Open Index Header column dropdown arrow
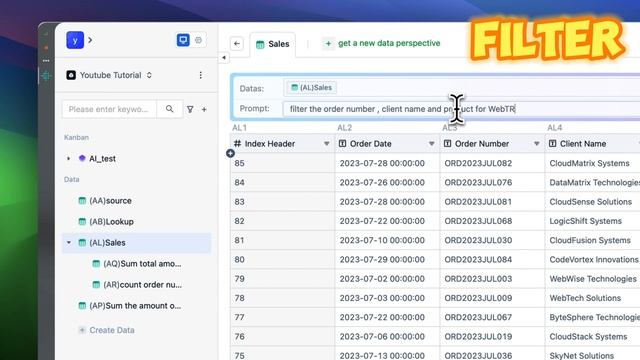The image size is (640, 360). [x=327, y=144]
